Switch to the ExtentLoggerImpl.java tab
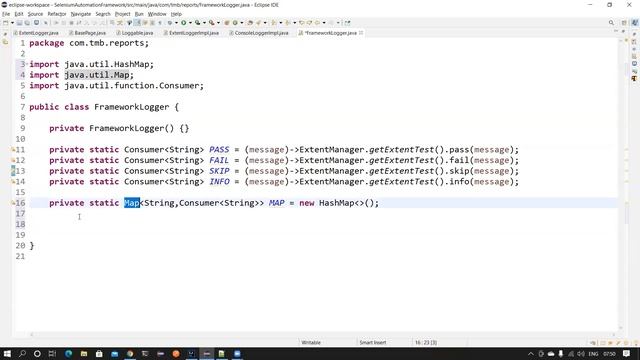 point(191,33)
